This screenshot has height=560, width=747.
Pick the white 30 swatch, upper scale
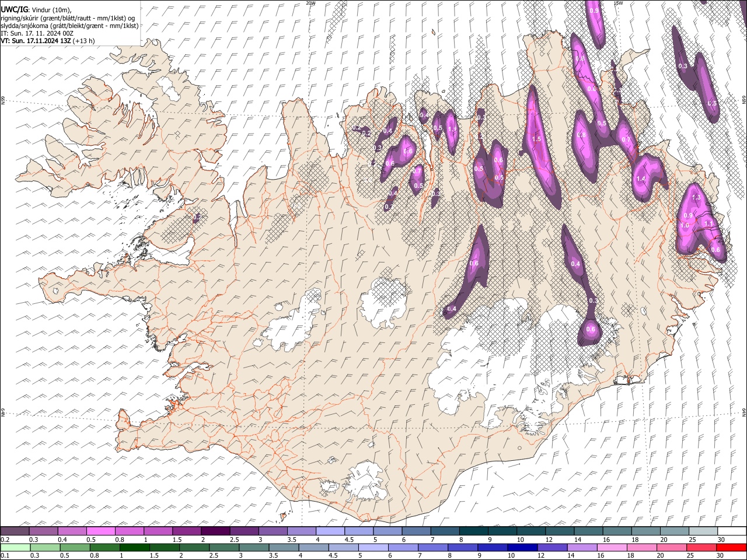tap(732, 531)
